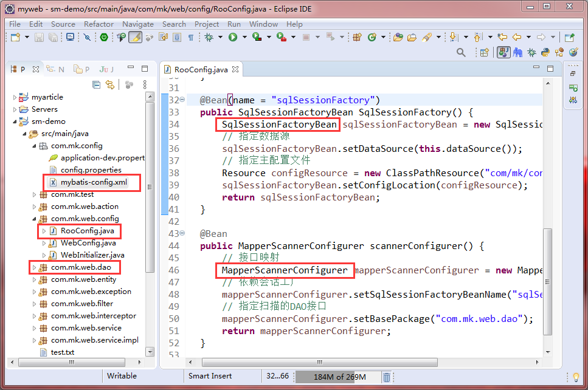Click the Open Perspective icon
The image size is (588, 390).
point(485,52)
